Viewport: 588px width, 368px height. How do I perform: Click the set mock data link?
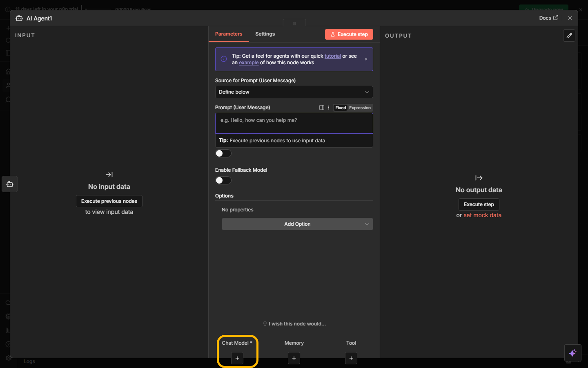coord(482,215)
